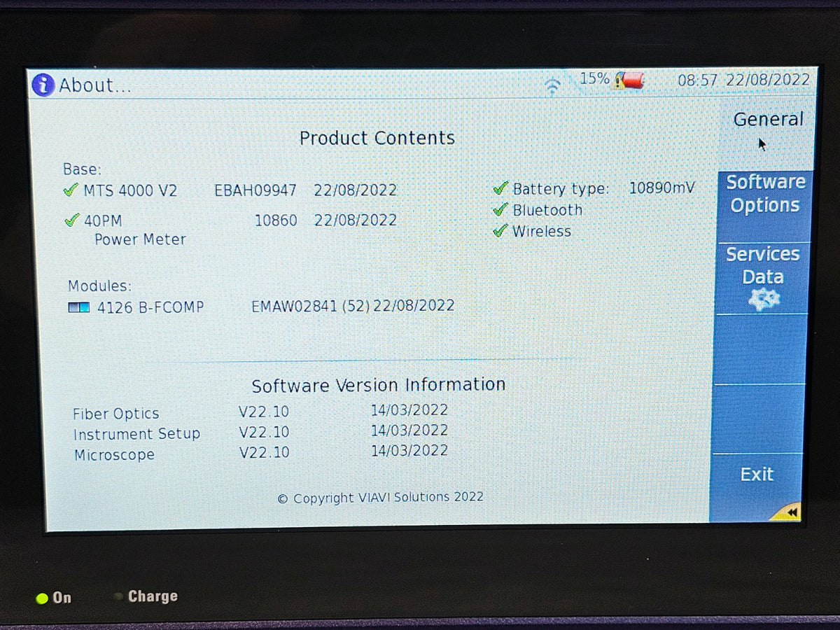Click the 40PM Power Meter entry
840x630 pixels.
(134, 230)
